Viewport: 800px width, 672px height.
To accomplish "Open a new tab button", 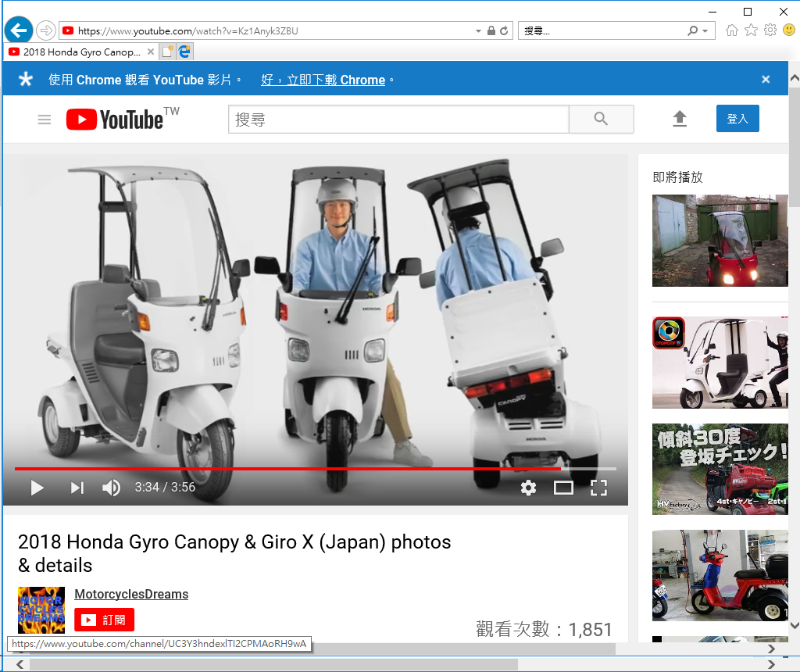I will pos(167,52).
